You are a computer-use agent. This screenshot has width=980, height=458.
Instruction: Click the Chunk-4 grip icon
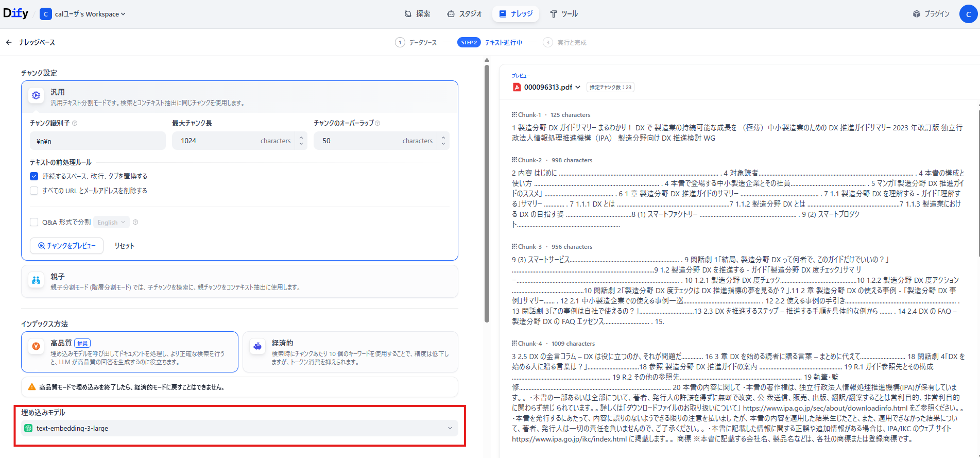click(x=514, y=343)
